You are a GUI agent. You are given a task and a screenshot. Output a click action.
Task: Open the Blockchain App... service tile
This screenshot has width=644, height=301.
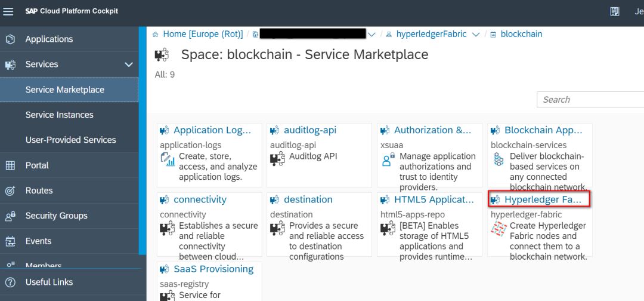(543, 130)
